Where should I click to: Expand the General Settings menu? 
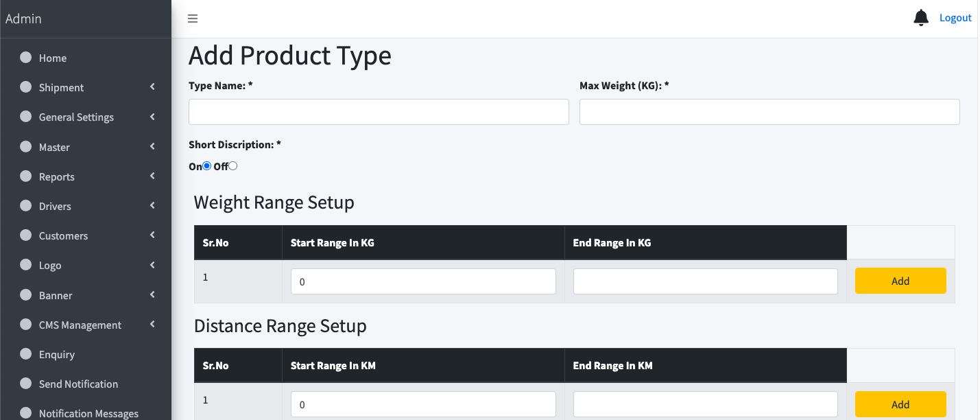(x=75, y=117)
